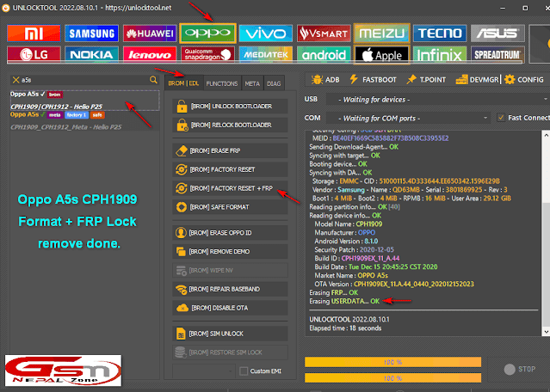Select the Apple brand tile
The width and height of the screenshot is (550, 392).
click(x=381, y=55)
